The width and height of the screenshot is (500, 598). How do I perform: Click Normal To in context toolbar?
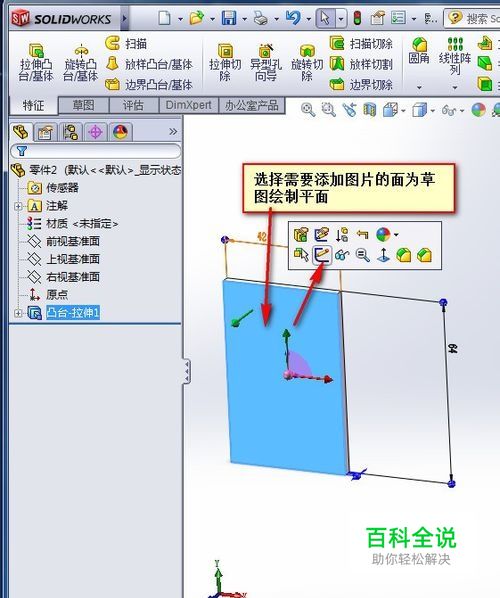tap(383, 254)
